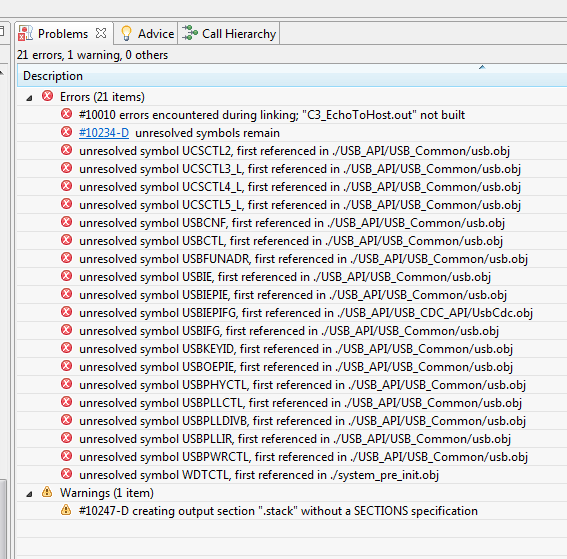Image resolution: width=567 pixels, height=559 pixels.
Task: Select the unresolved symbol USBPWRCTL error row
Action: click(x=292, y=457)
